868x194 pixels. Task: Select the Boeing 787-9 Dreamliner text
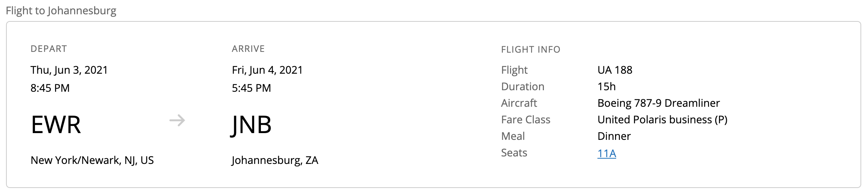[658, 103]
